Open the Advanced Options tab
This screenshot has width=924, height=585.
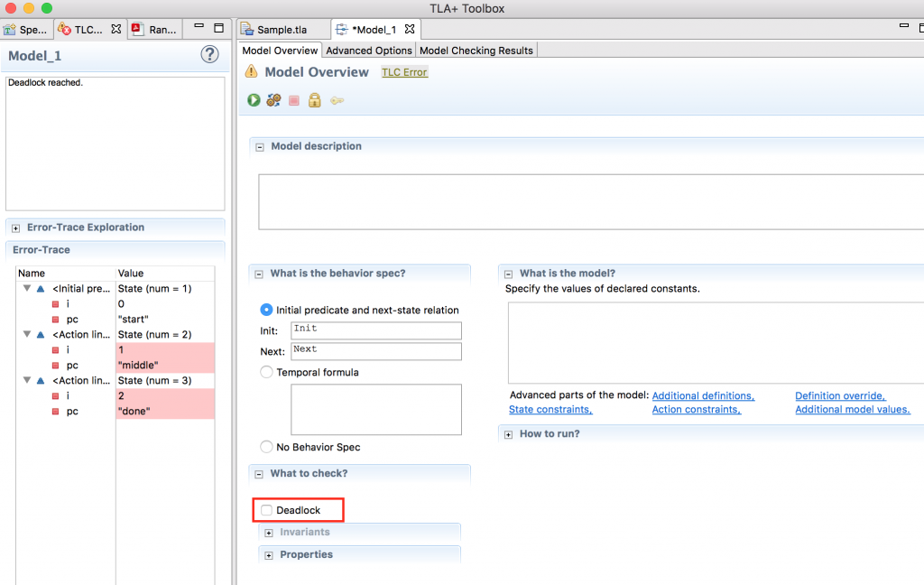(369, 51)
